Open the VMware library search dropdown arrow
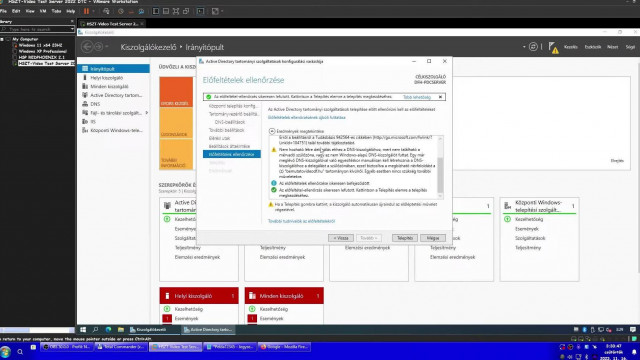This screenshot has width=640, height=360. [72, 29]
